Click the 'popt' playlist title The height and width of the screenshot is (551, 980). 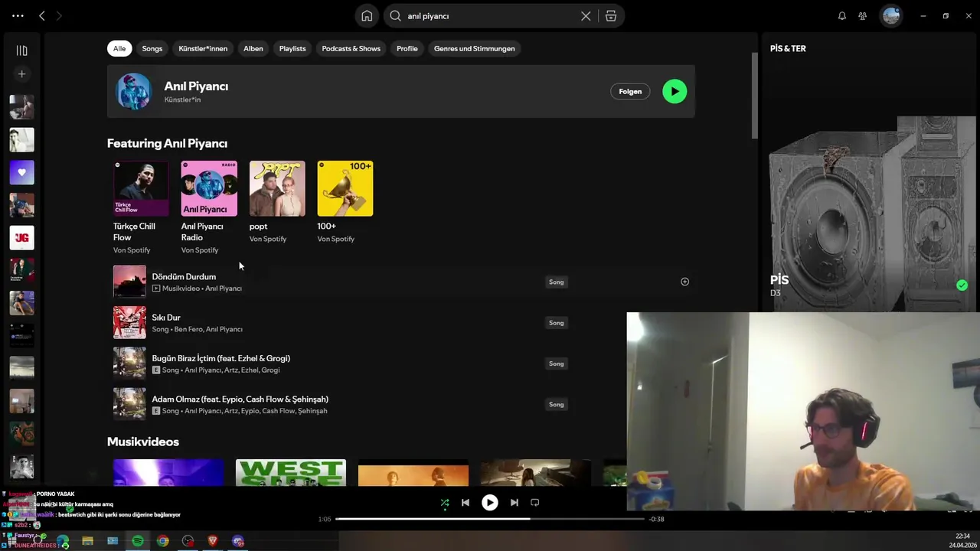coord(258,226)
